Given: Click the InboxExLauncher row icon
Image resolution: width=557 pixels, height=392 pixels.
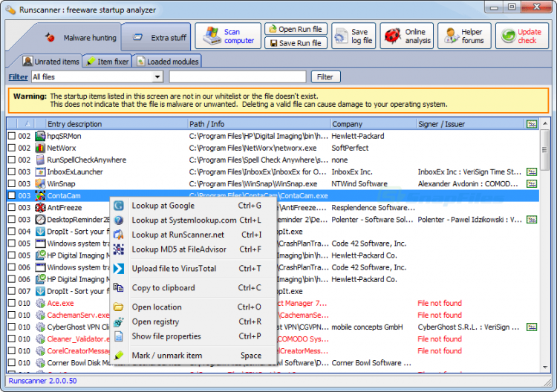Looking at the screenshot, I should pyautogui.click(x=40, y=171).
